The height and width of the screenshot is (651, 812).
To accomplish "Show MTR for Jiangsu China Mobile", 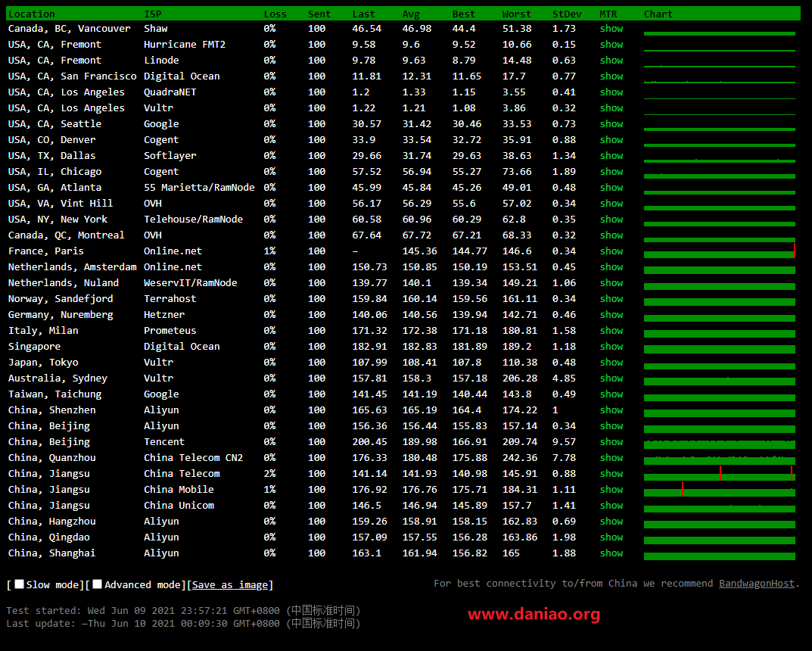I will [x=611, y=490].
